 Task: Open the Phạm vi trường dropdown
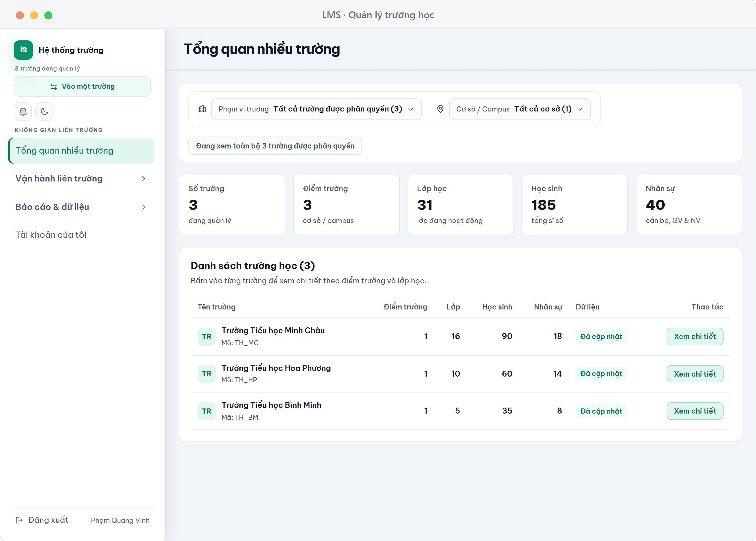(316, 109)
